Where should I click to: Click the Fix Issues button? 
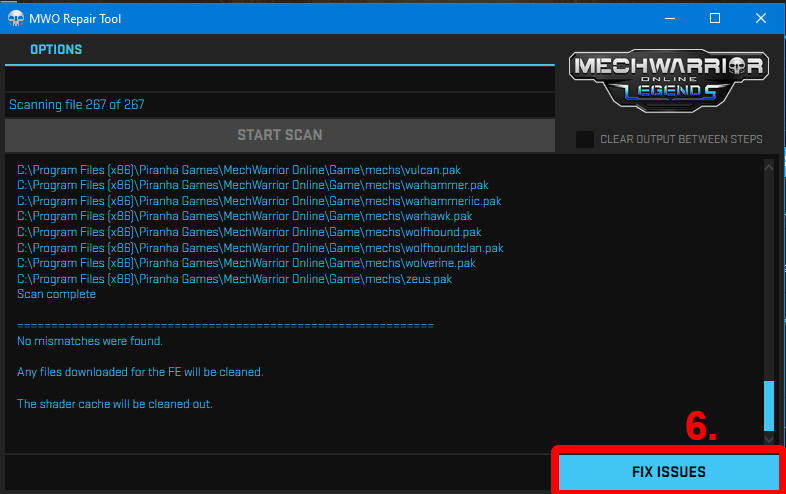pyautogui.click(x=668, y=472)
